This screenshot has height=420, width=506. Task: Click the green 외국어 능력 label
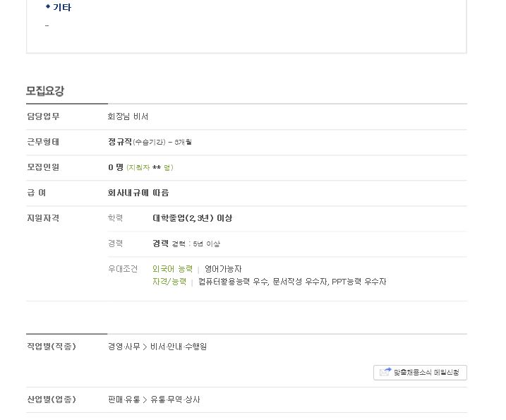click(x=172, y=269)
